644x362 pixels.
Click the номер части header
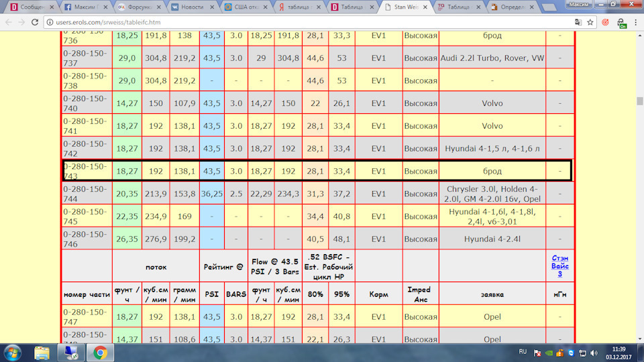point(87,294)
